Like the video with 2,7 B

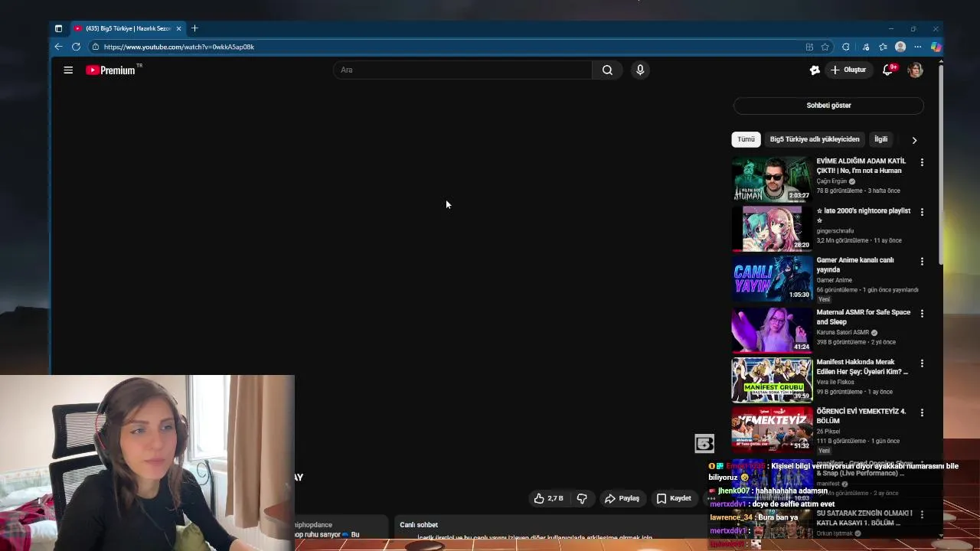548,498
